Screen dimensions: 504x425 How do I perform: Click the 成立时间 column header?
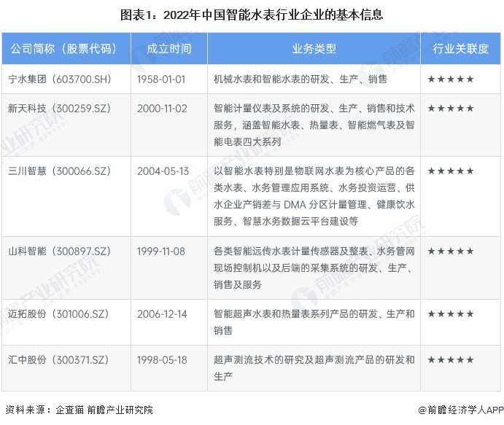tap(168, 49)
